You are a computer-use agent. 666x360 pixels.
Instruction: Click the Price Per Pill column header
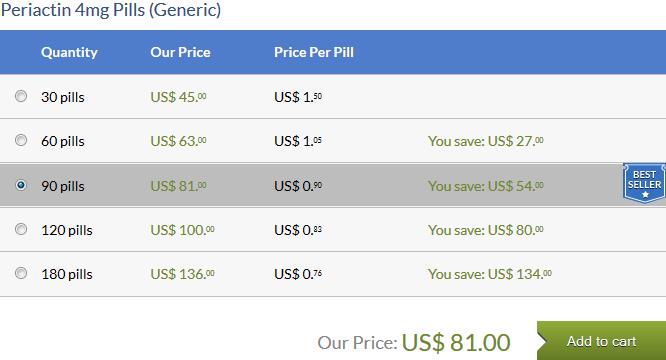pos(314,52)
